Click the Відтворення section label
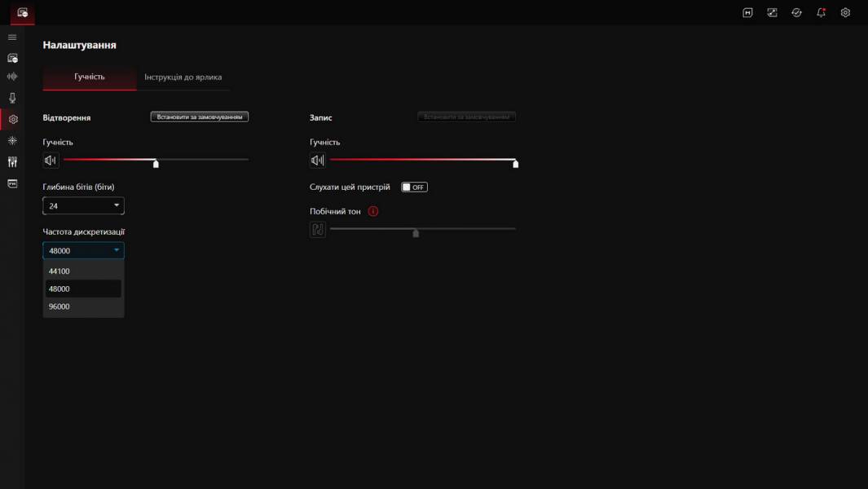 (67, 117)
